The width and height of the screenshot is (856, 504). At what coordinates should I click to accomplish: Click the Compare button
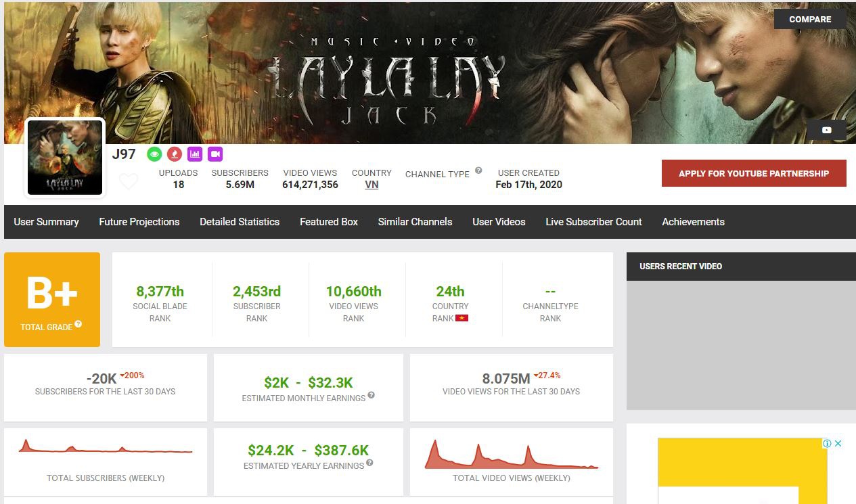point(810,19)
